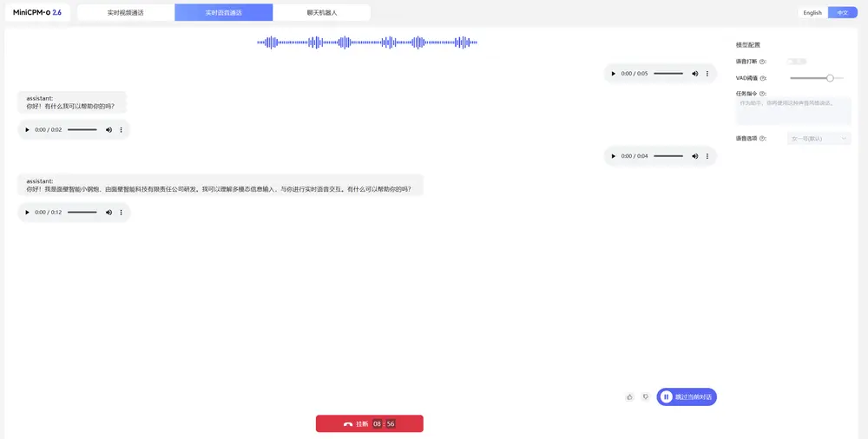Seek the 0:05 audio progress bar
The image size is (868, 439).
(x=668, y=74)
